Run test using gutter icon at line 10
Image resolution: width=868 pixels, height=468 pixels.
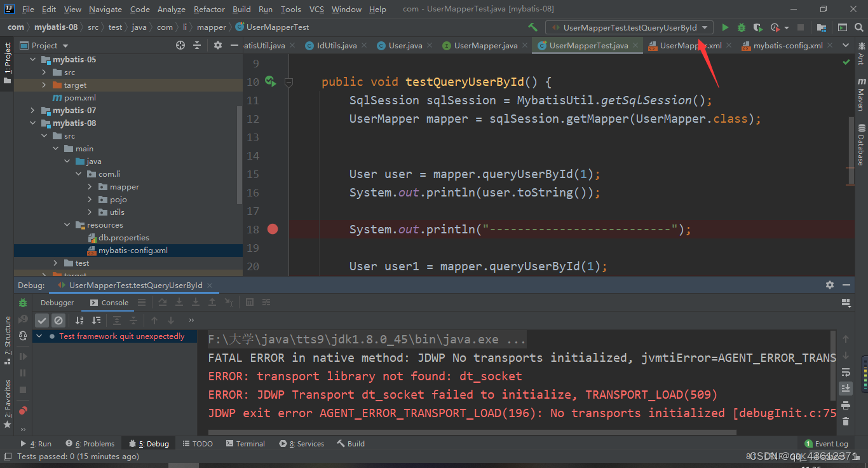pyautogui.click(x=269, y=81)
